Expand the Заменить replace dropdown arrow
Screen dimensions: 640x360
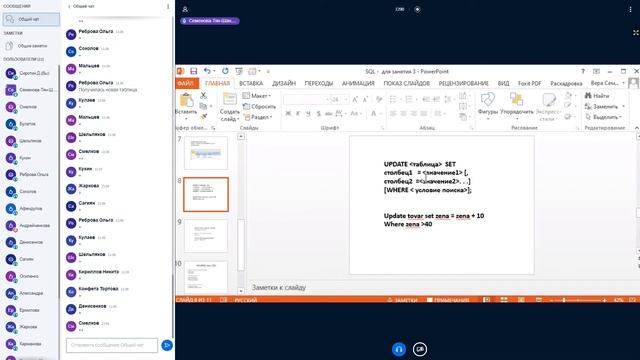coord(624,107)
